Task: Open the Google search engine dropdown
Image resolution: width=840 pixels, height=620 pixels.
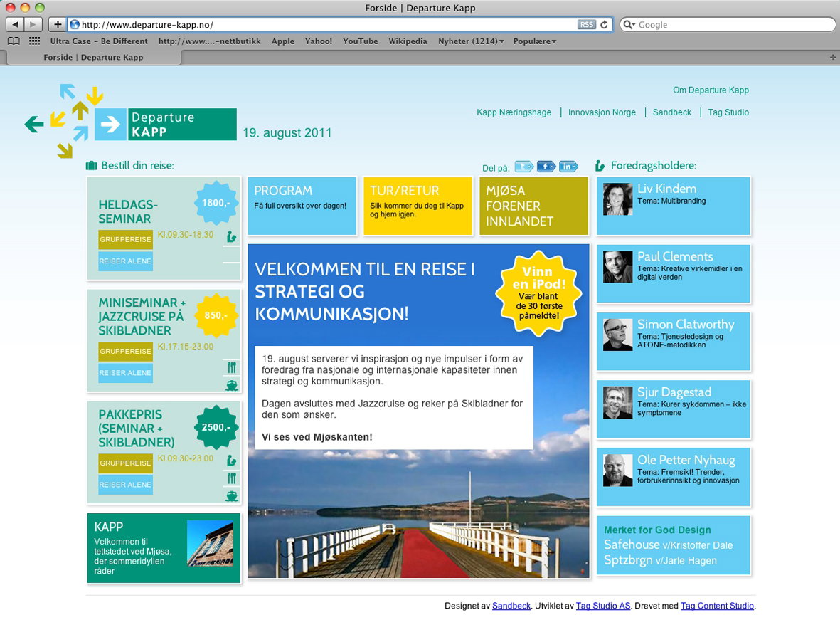Action: (x=629, y=25)
